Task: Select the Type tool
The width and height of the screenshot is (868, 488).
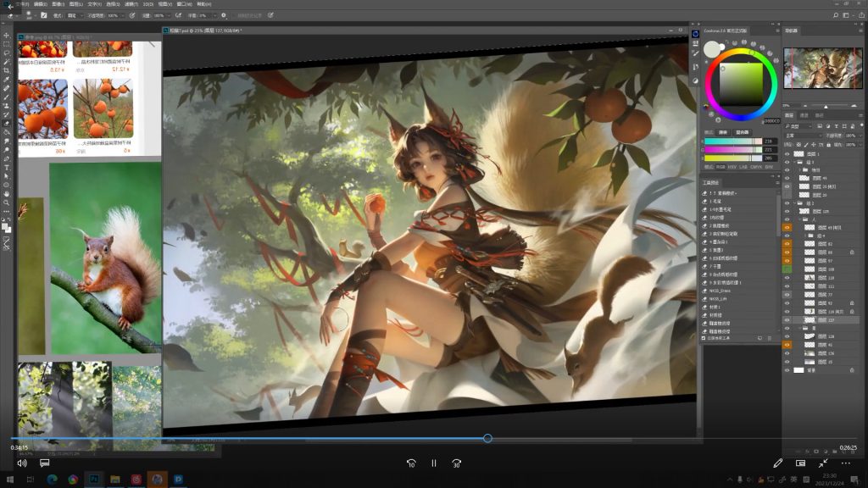Action: pos(7,168)
